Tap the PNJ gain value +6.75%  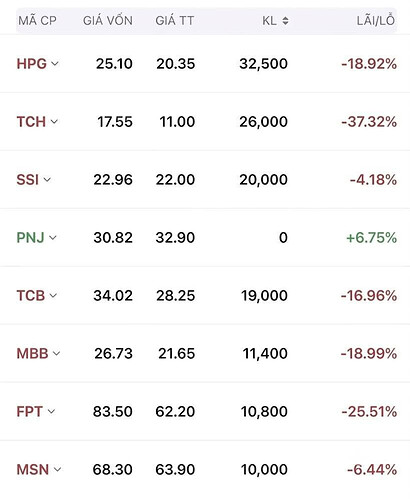pyautogui.click(x=371, y=238)
